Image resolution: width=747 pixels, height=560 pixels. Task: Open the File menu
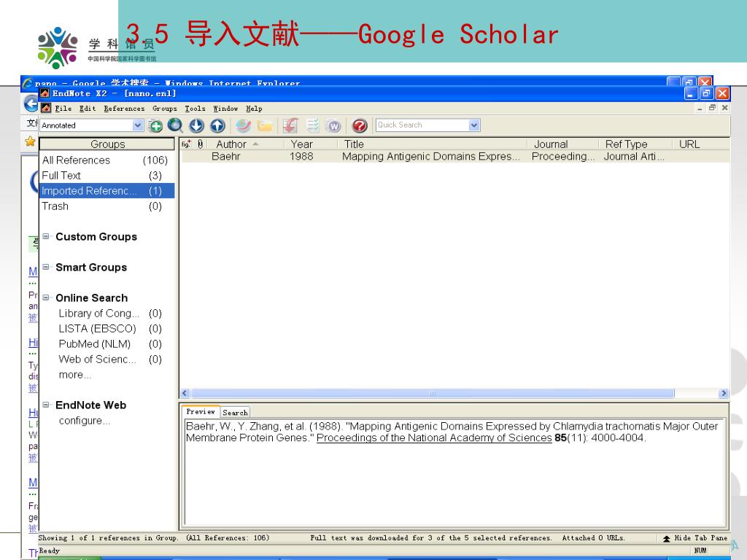point(63,109)
